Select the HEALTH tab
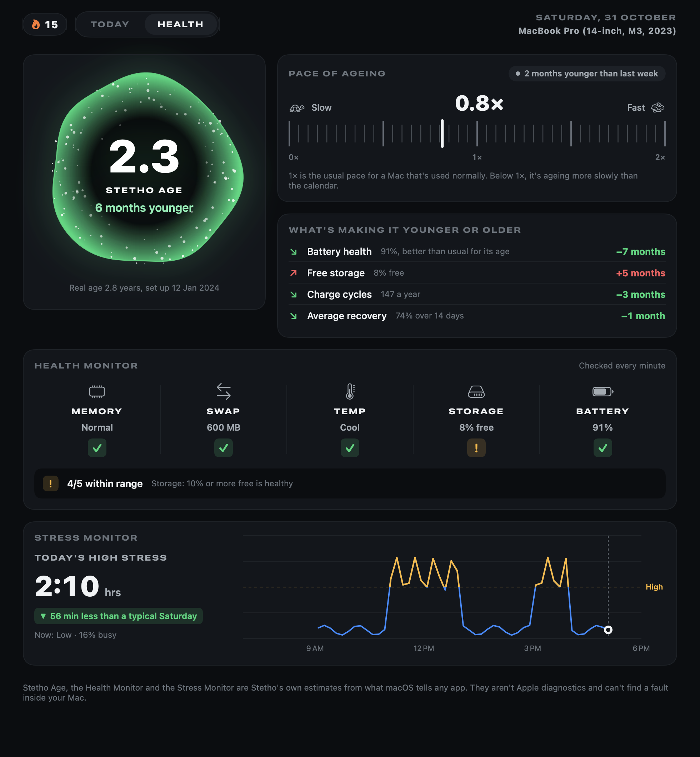 pyautogui.click(x=180, y=24)
